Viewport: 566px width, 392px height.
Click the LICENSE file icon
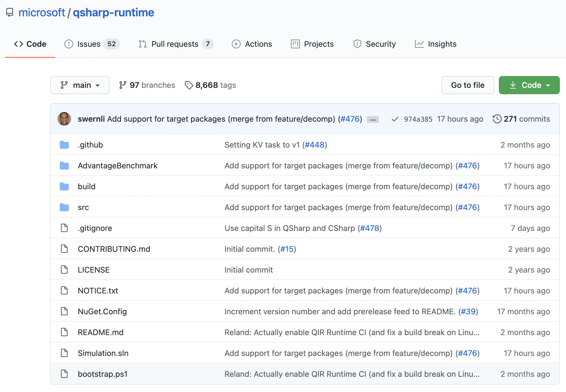click(64, 270)
